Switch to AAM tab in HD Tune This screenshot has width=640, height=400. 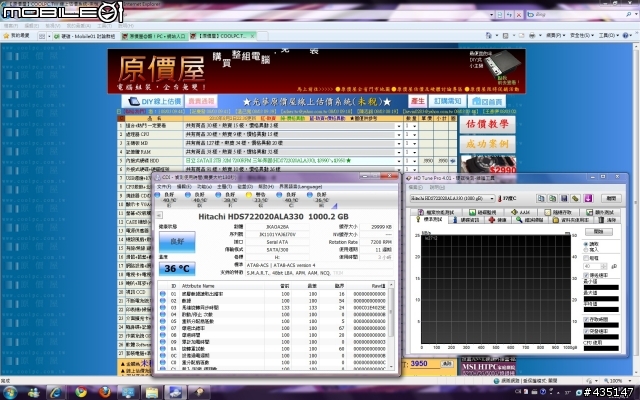521,212
